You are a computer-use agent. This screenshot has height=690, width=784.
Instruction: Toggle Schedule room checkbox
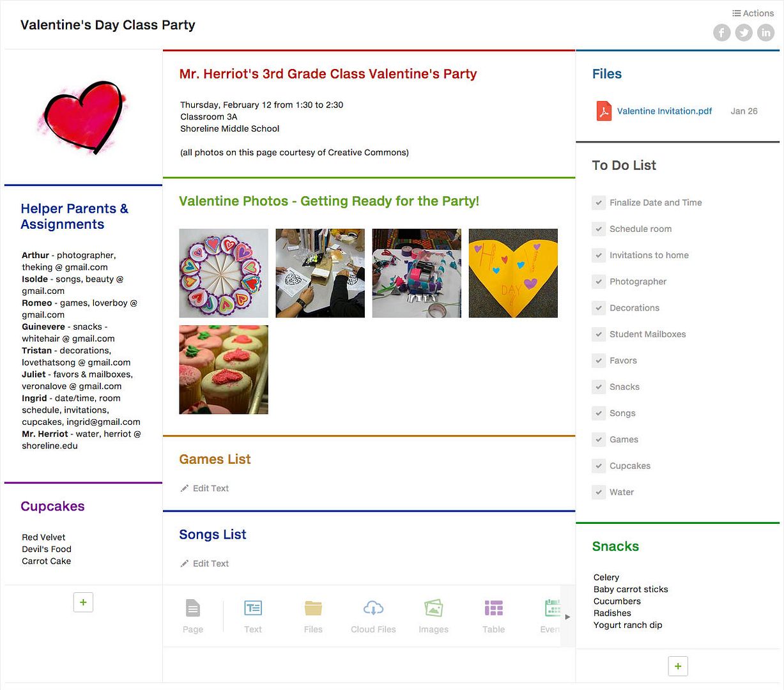599,229
